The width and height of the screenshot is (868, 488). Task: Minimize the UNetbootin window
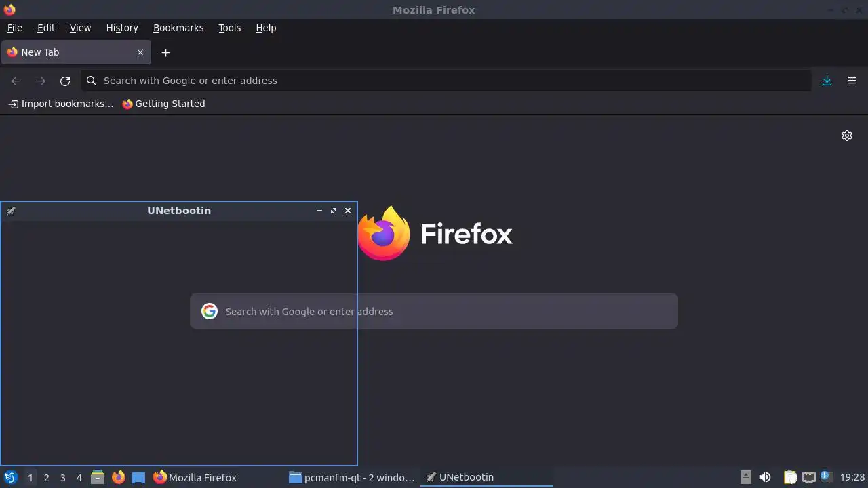click(319, 211)
